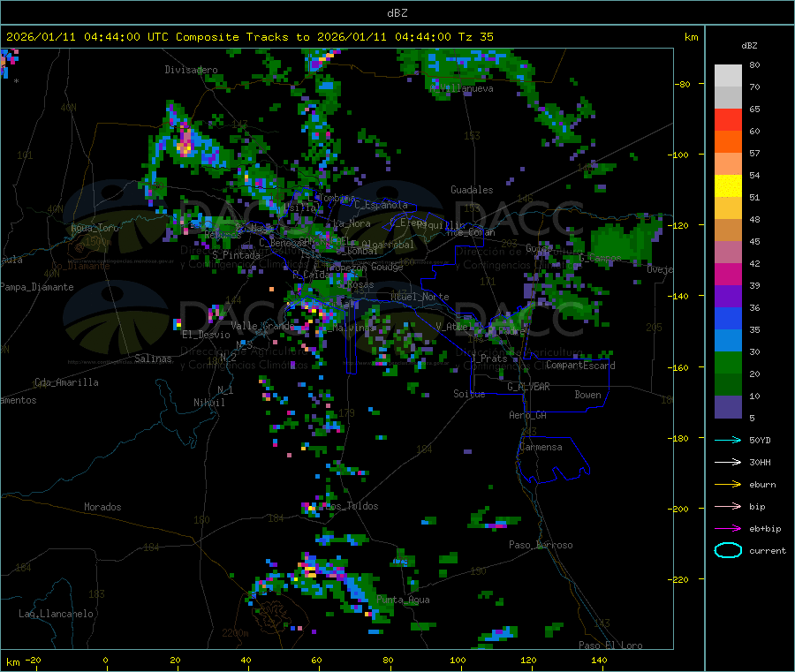Click the -120 km right axis tick label
This screenshot has width=795, height=672.
(x=681, y=225)
